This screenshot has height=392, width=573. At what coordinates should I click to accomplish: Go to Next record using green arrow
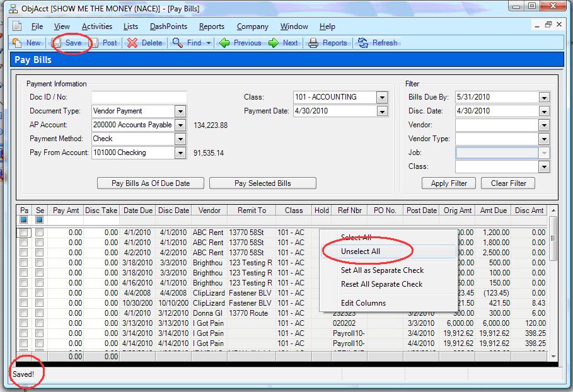click(x=274, y=43)
